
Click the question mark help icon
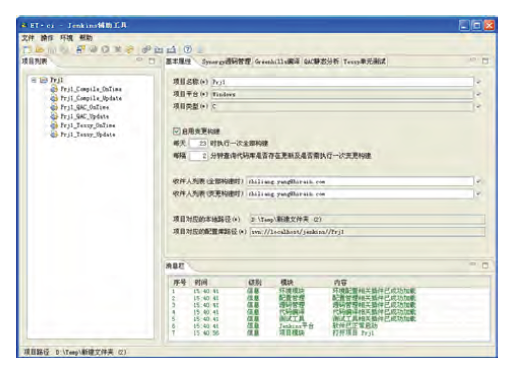pyautogui.click(x=188, y=49)
